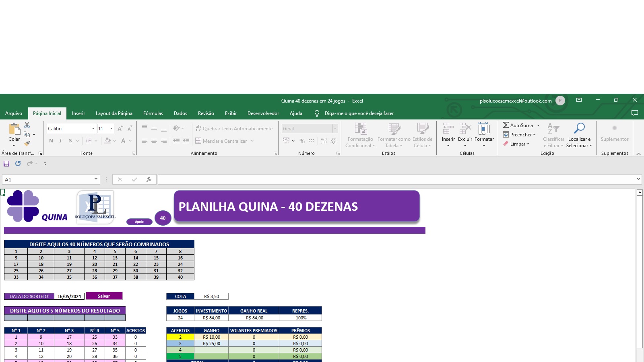Click the purple Salvar button
The image size is (644, 362).
(x=104, y=296)
